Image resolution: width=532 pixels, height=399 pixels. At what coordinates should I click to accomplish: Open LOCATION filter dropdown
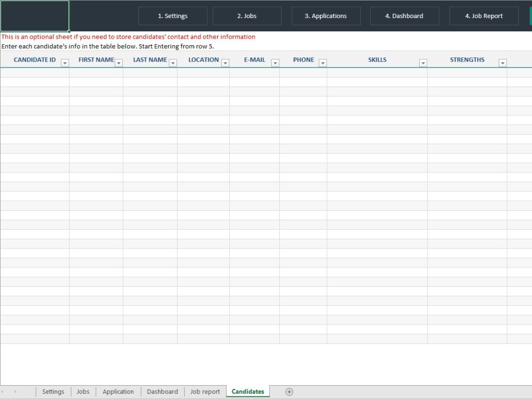(x=225, y=63)
